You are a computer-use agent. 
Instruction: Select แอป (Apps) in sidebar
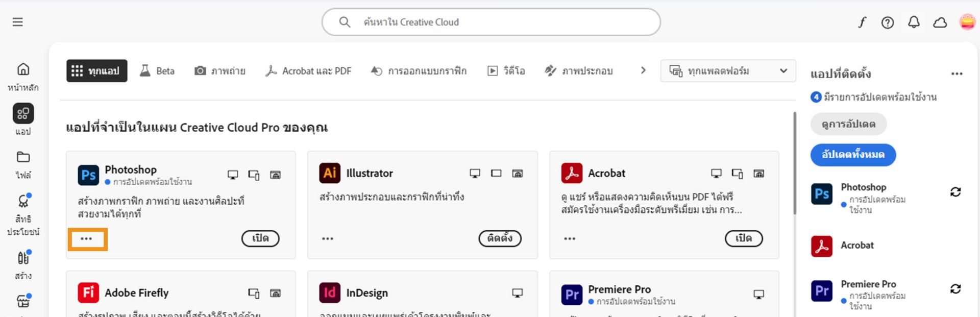pyautogui.click(x=23, y=119)
